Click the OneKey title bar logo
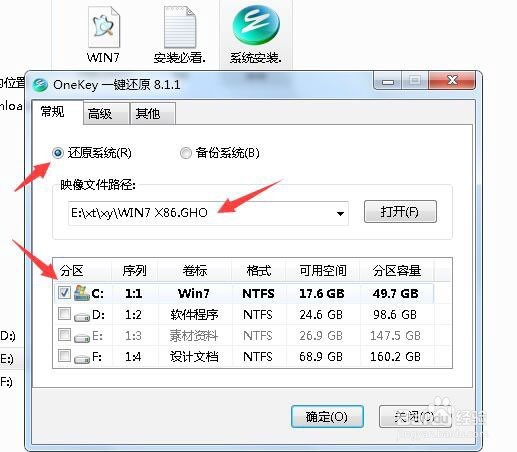517x452 pixels. click(40, 85)
